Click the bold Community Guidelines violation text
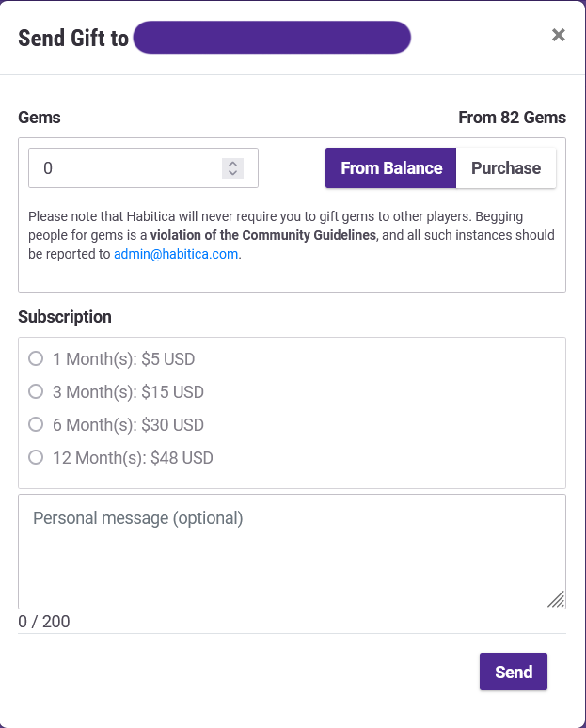Viewport: 586px width, 728px height. pyautogui.click(x=263, y=235)
